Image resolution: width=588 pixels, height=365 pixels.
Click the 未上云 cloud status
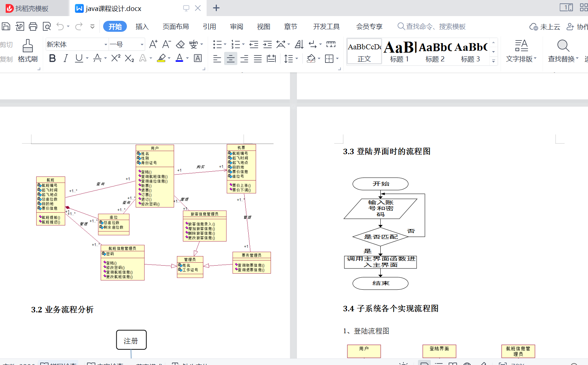coord(545,27)
